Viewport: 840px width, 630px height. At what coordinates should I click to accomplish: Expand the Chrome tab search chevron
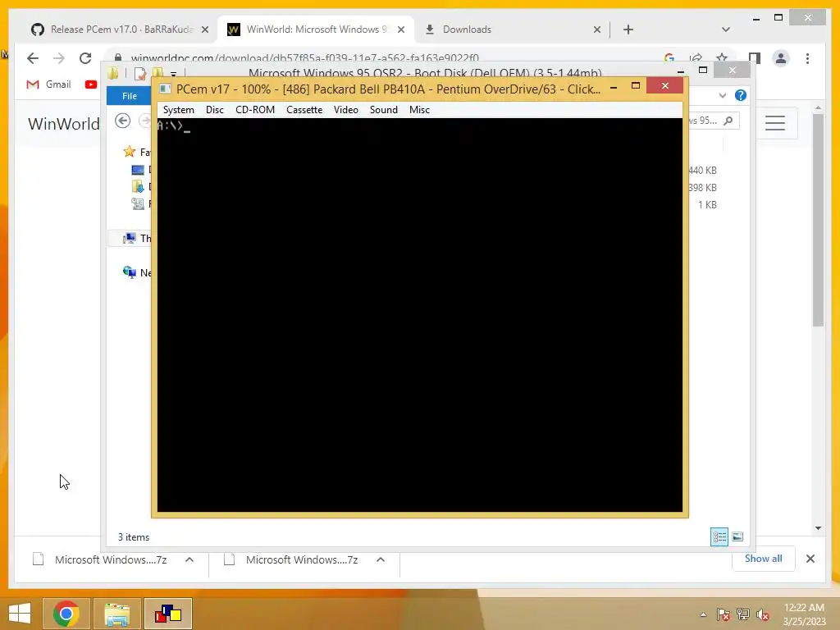click(x=725, y=30)
